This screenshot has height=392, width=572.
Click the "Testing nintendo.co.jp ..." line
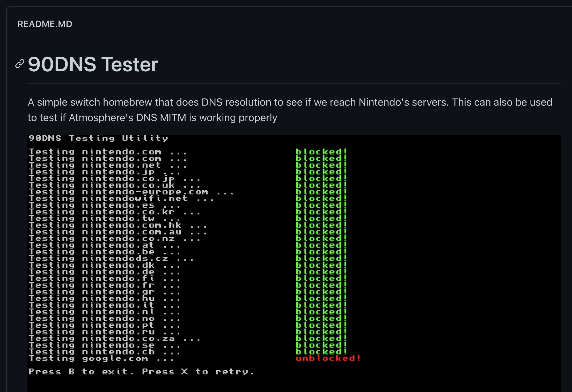[x=114, y=179]
